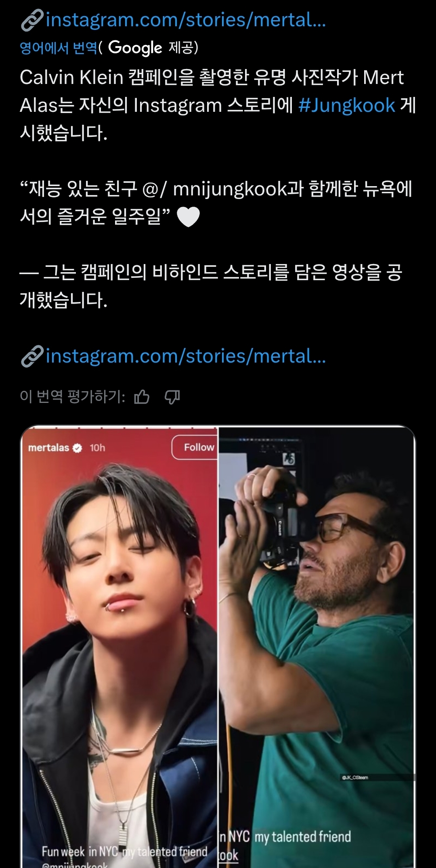Image resolution: width=436 pixels, height=868 pixels.
Task: Open the left portrait photo on red background
Action: coord(119,646)
